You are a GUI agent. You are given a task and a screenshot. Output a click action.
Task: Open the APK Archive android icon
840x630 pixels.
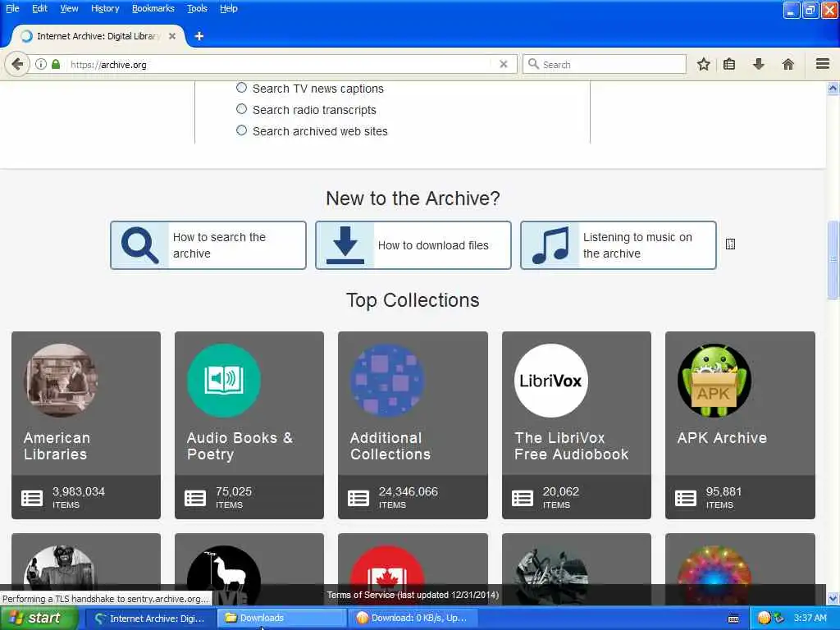714,381
